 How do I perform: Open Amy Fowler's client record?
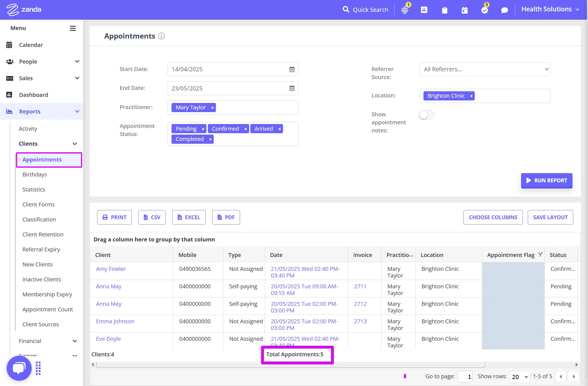(111, 269)
